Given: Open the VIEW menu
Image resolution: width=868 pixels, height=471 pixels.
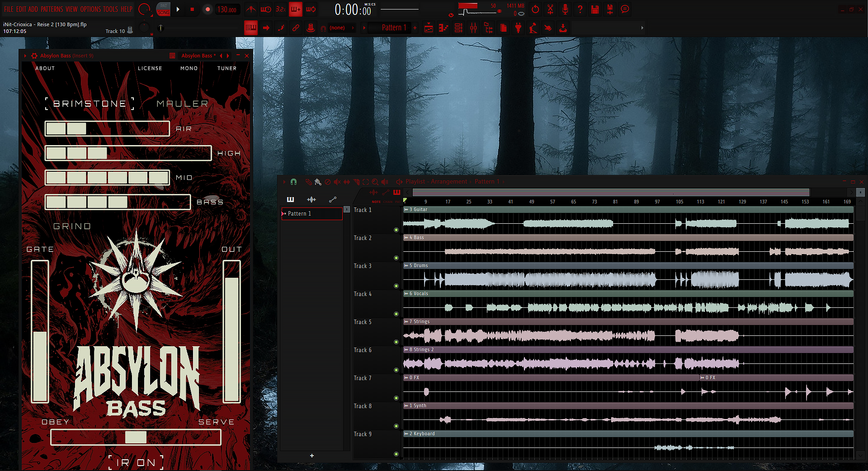Looking at the screenshot, I should [x=71, y=9].
